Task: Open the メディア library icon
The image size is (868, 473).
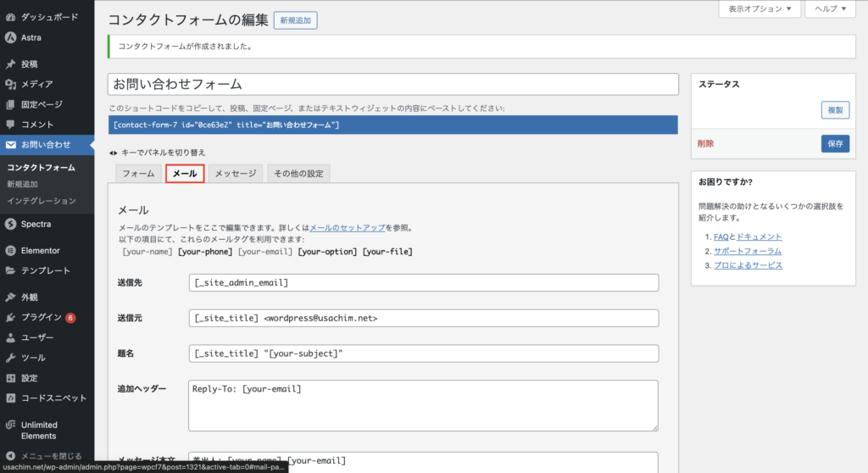Action: pos(10,84)
